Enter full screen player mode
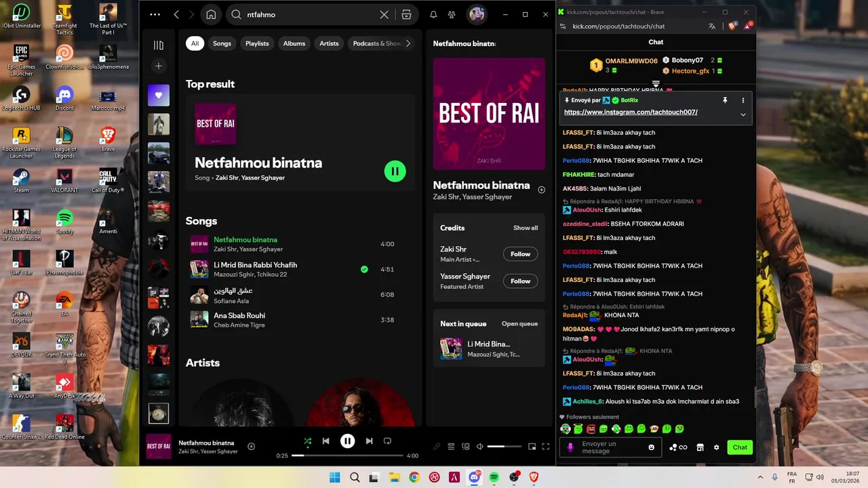Image resolution: width=868 pixels, height=488 pixels. [x=546, y=447]
